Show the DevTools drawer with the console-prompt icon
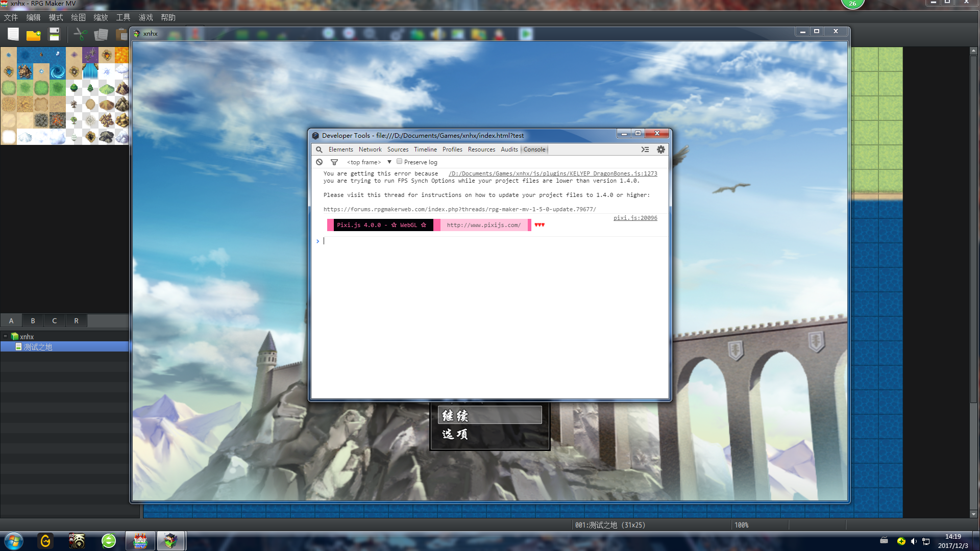The width and height of the screenshot is (980, 551). (x=645, y=149)
